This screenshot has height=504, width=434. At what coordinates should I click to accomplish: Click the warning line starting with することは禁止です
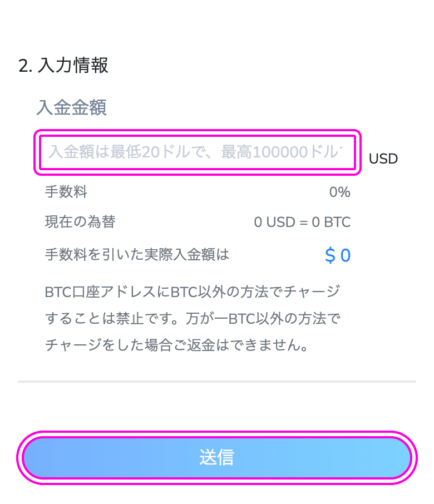(x=193, y=319)
